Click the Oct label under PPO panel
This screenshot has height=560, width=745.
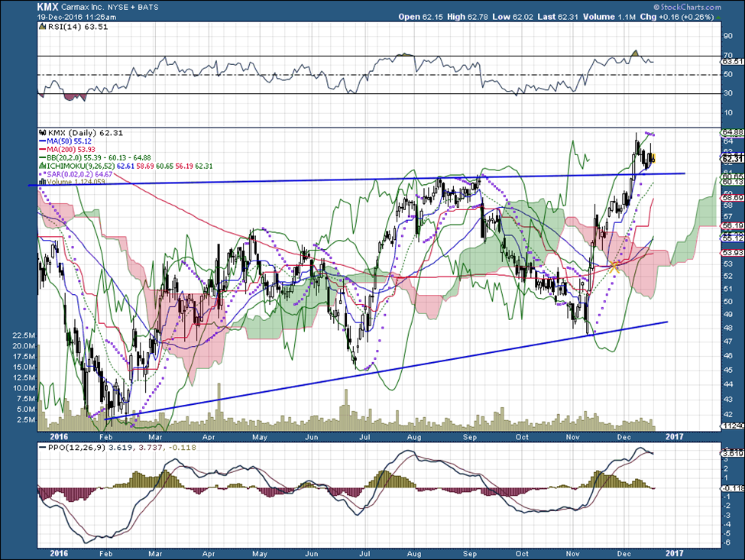pos(522,554)
